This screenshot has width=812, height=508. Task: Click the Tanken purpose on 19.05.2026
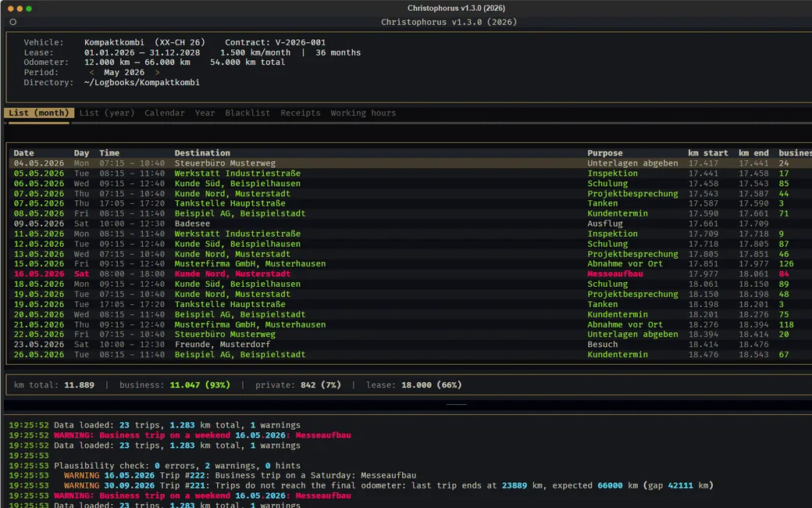tap(602, 304)
